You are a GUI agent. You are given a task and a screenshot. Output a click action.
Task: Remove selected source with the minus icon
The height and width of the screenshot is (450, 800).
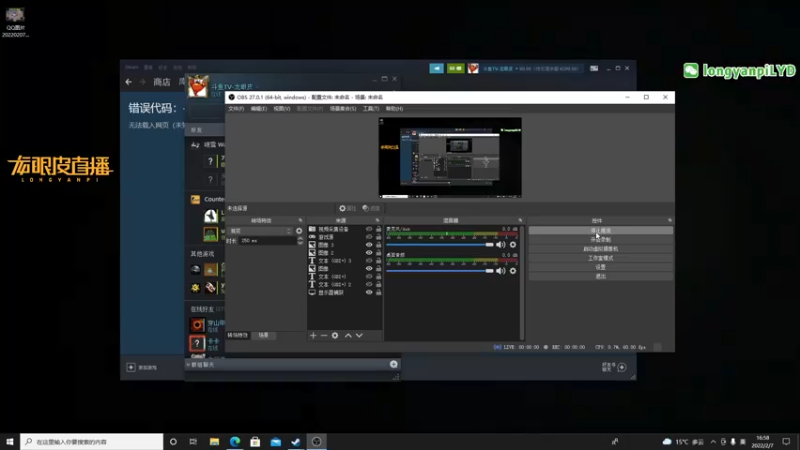pos(324,335)
